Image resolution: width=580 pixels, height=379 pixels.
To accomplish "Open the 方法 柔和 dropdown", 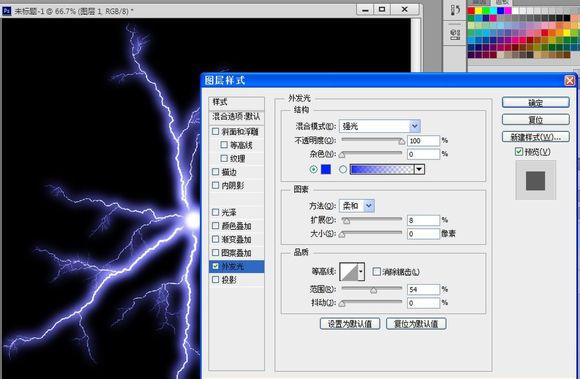I will click(357, 206).
